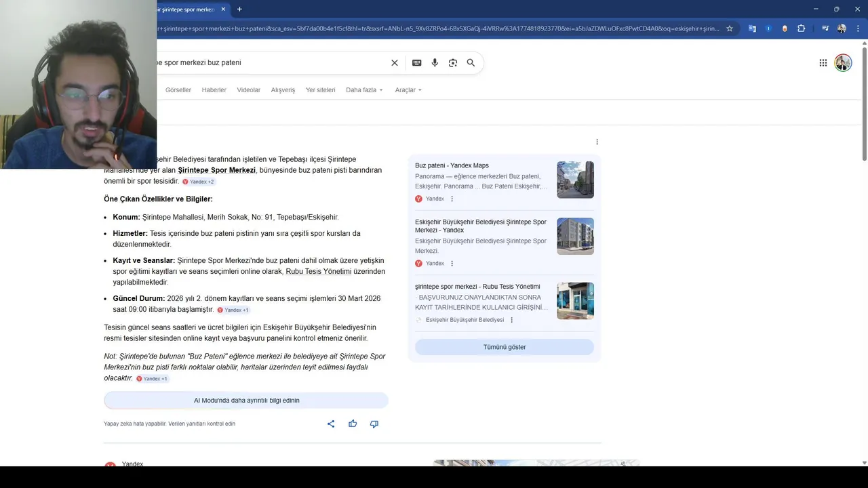Follow the Rubu Tesis Yönetimi link
868x488 pixels.
(x=318, y=271)
